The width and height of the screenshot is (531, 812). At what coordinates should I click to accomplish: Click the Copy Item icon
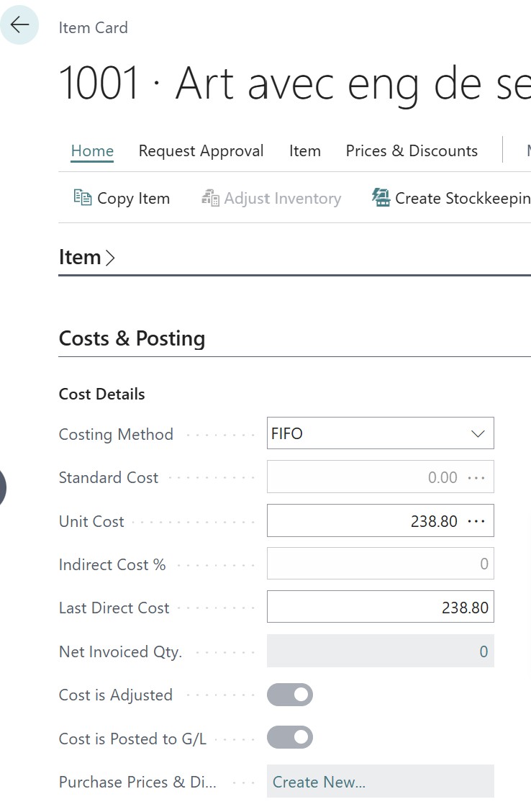click(82, 198)
